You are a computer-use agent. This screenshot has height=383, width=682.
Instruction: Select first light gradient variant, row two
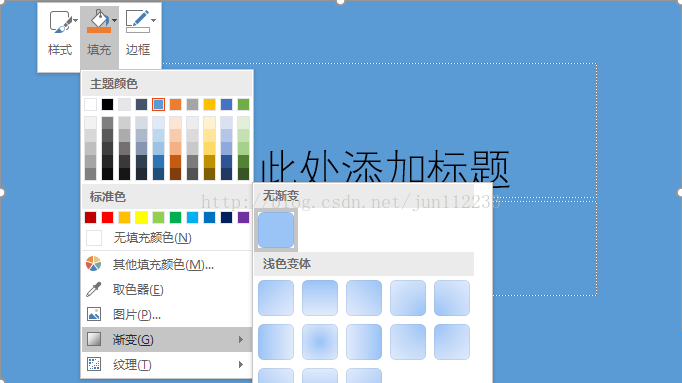(276, 342)
